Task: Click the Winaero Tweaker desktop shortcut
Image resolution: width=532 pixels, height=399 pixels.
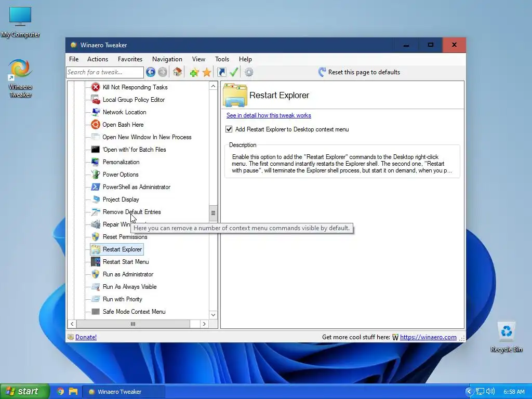Action: pyautogui.click(x=20, y=78)
